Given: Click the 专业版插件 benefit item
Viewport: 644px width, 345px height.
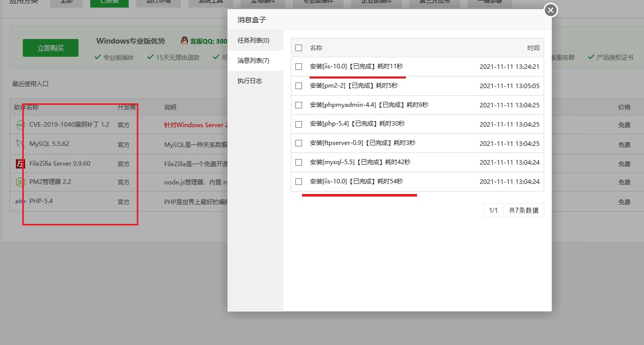Looking at the screenshot, I should [115, 57].
